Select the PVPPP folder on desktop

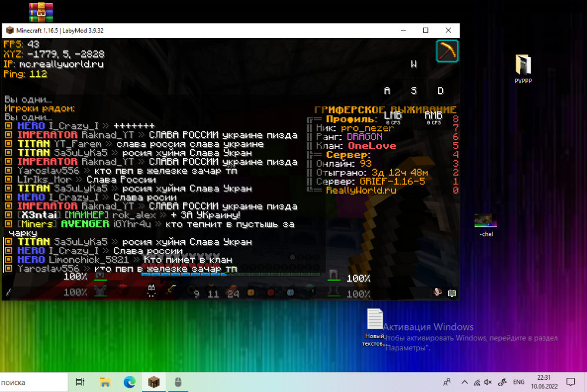[x=523, y=69]
